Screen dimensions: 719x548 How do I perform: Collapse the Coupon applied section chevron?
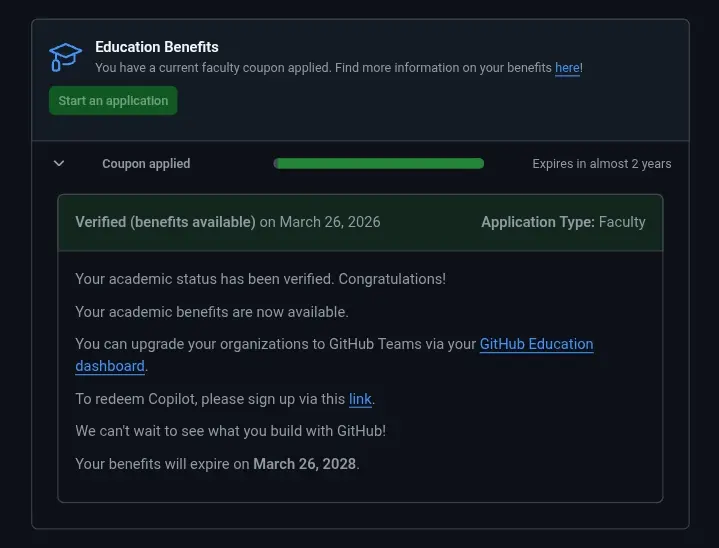(59, 163)
